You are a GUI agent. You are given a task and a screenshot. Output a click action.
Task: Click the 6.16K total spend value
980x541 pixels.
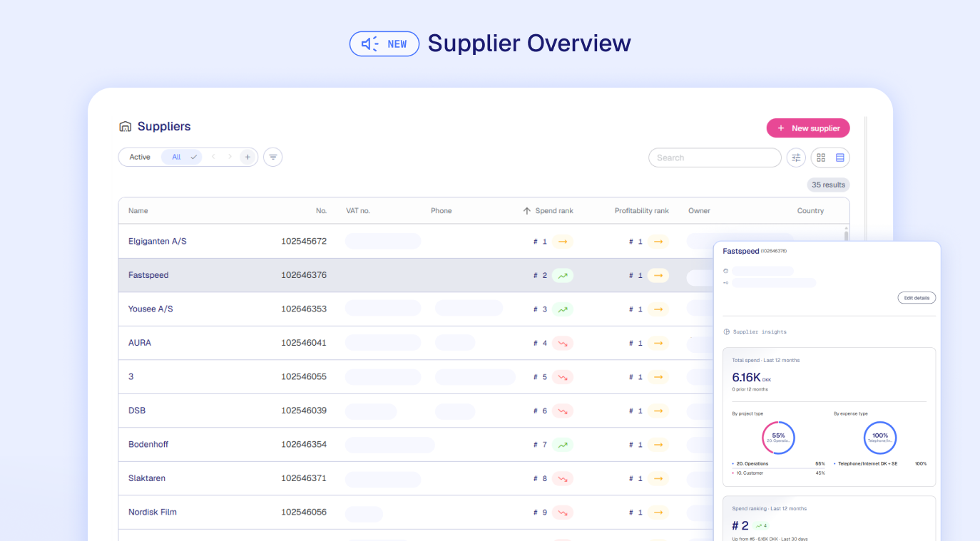click(747, 378)
